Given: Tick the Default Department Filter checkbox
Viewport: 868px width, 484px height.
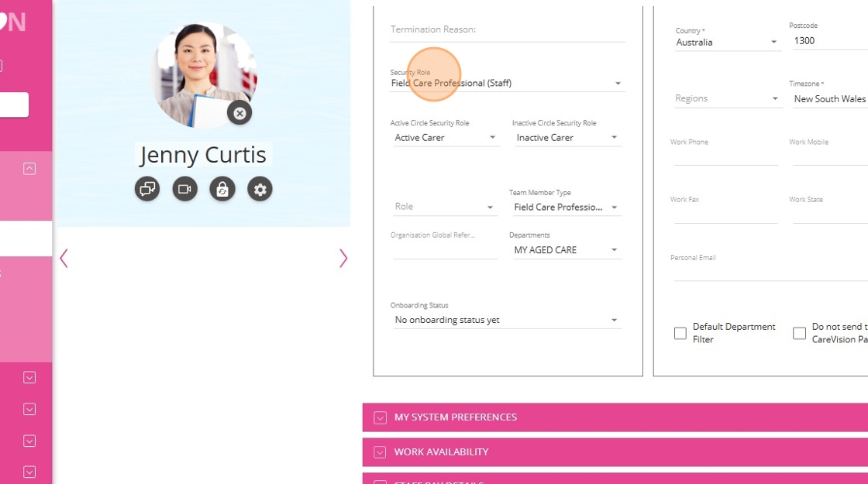Looking at the screenshot, I should (680, 333).
